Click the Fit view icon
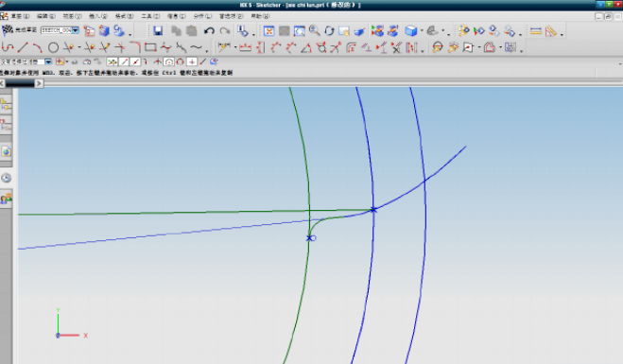Image resolution: width=623 pixels, height=364 pixels. coord(269,31)
